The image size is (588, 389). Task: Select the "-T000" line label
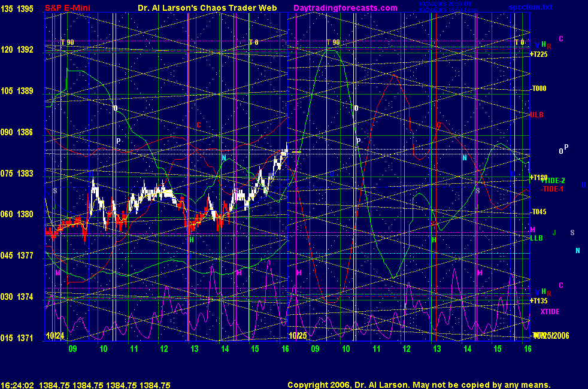(x=538, y=89)
